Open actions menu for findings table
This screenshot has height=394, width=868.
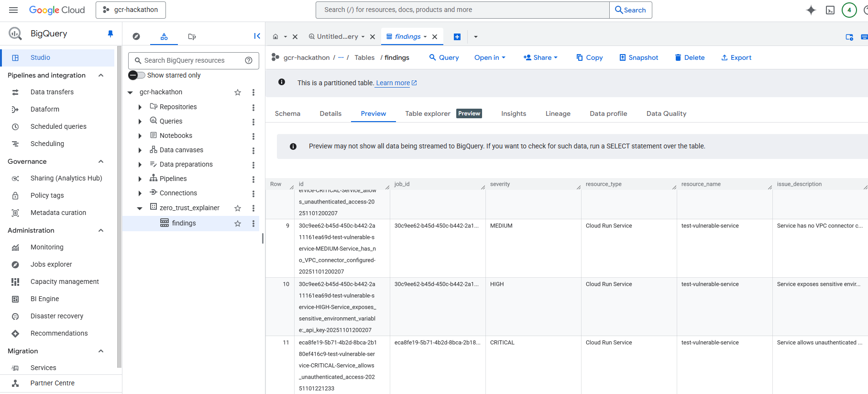pyautogui.click(x=253, y=224)
